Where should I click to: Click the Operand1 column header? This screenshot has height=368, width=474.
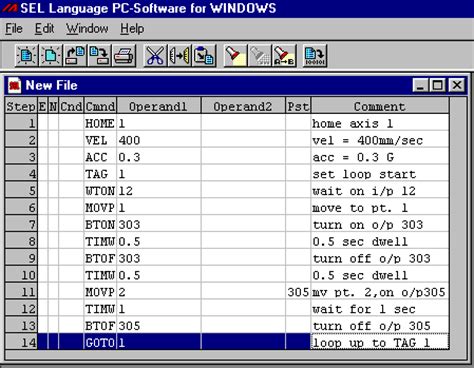coord(159,106)
